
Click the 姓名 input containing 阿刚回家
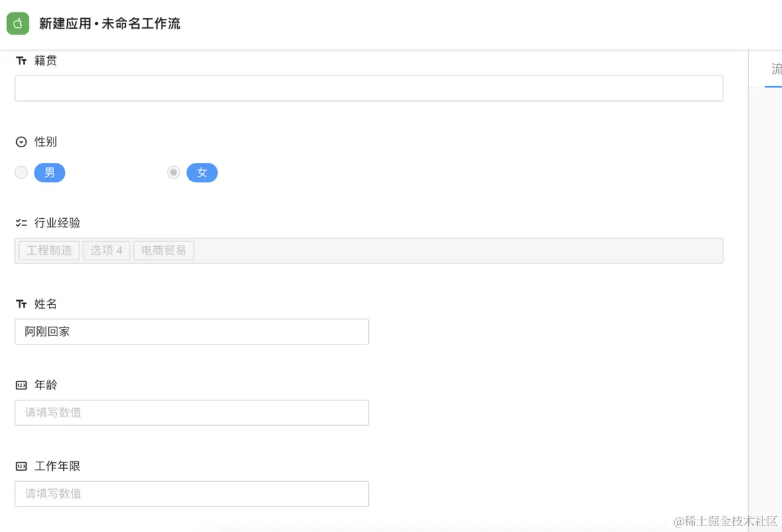(192, 331)
